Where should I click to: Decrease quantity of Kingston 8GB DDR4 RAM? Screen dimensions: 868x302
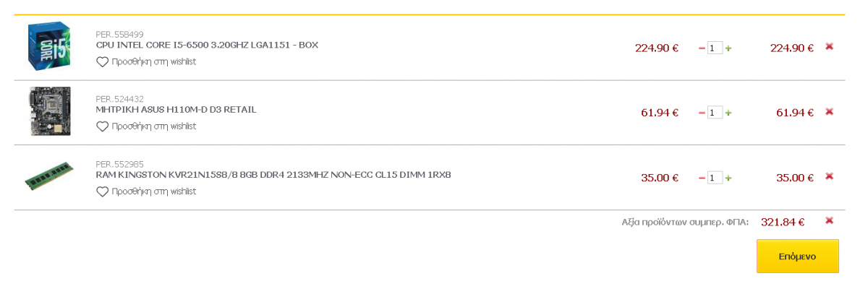702,178
